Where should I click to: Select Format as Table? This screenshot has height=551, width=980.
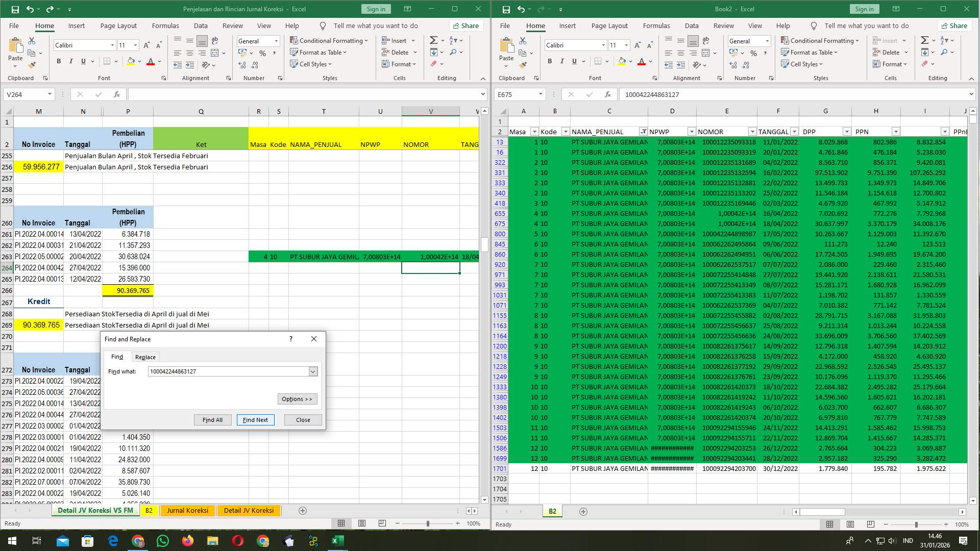[318, 52]
